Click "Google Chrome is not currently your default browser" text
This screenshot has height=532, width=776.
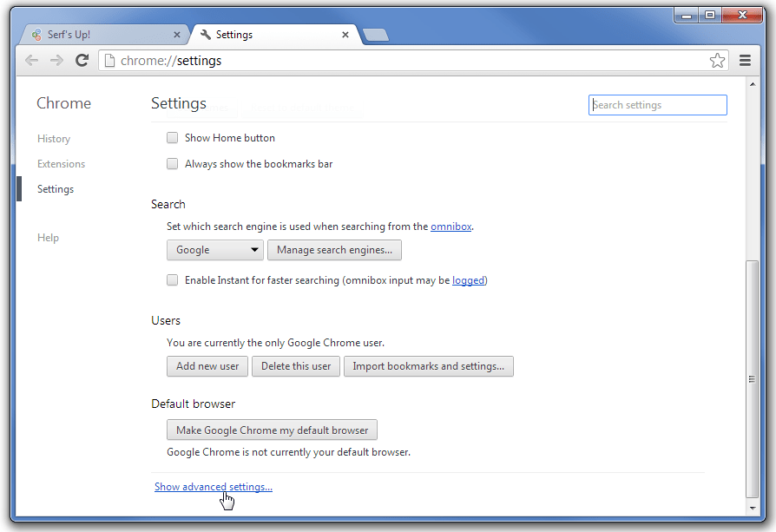288,452
